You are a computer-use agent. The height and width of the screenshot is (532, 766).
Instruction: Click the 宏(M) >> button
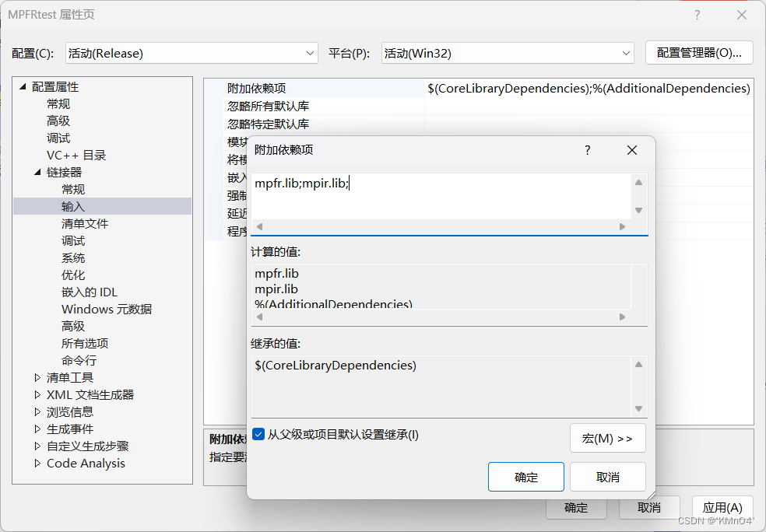click(x=607, y=438)
